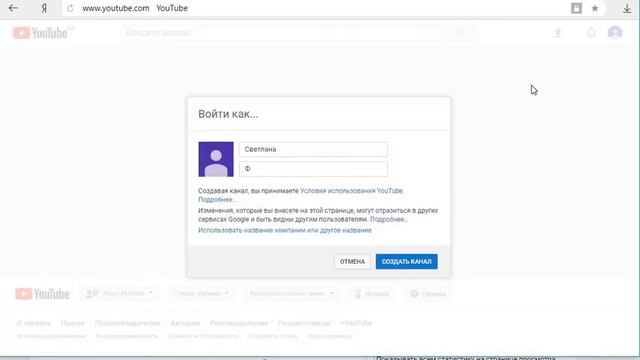
Task: Click the purple profile picture in dialog
Action: coord(216,159)
